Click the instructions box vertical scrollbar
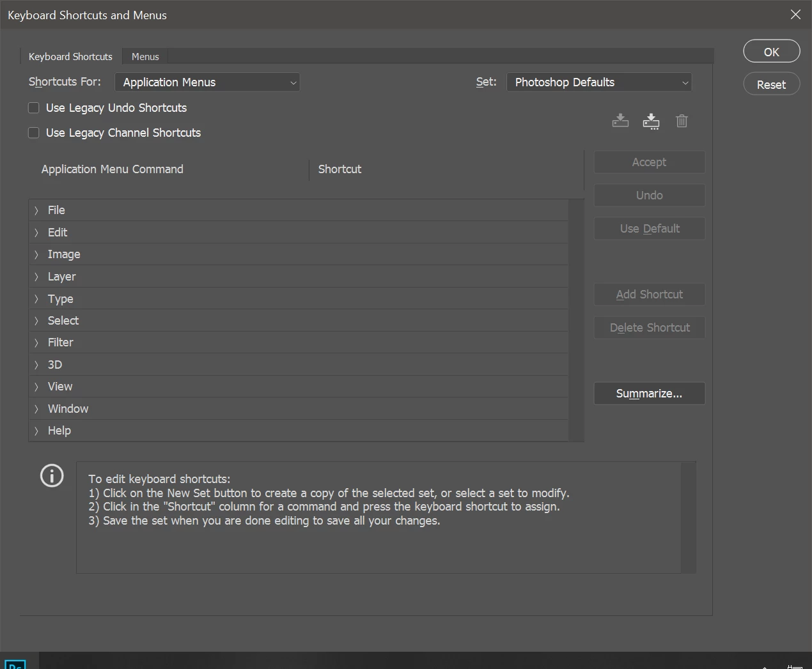Viewport: 812px width, 669px height. [689, 518]
